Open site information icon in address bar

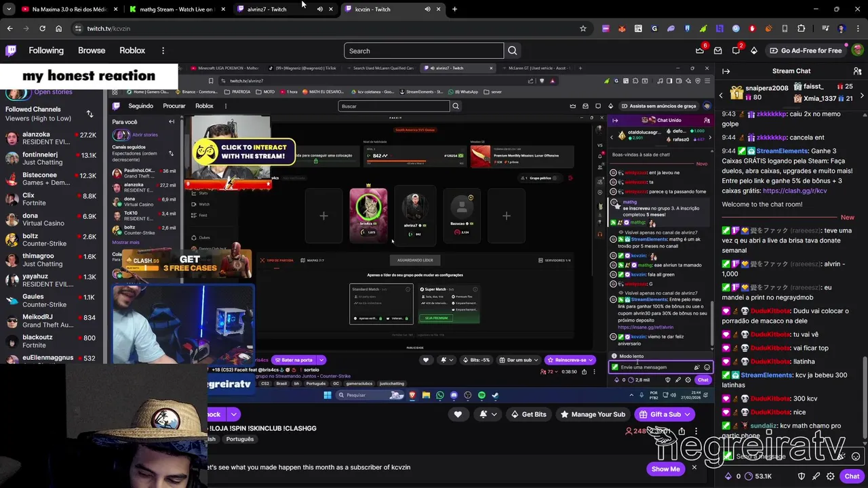click(79, 28)
